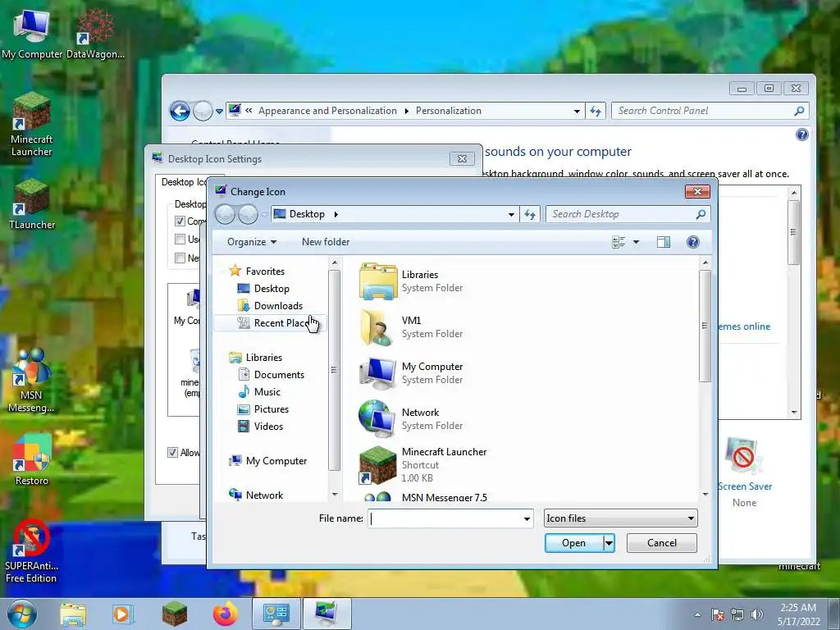
Task: Click the Search Desktop magnifier icon
Action: coord(701,214)
